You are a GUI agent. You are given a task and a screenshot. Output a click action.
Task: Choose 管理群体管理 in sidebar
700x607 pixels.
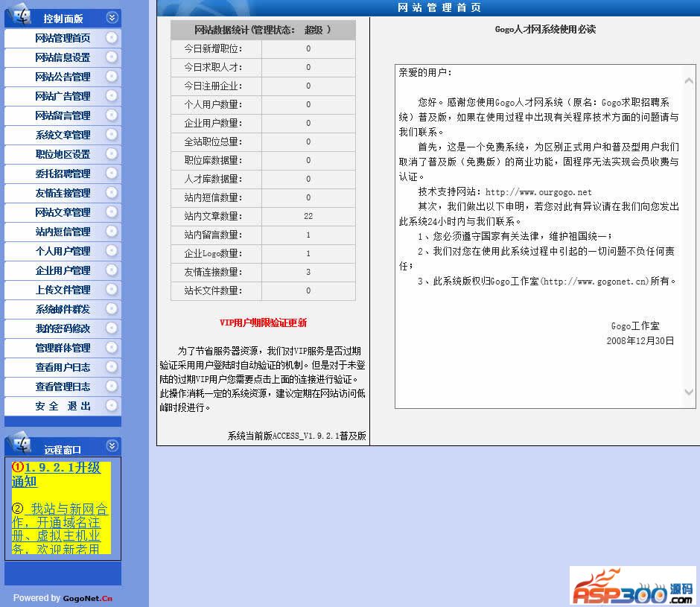[63, 348]
